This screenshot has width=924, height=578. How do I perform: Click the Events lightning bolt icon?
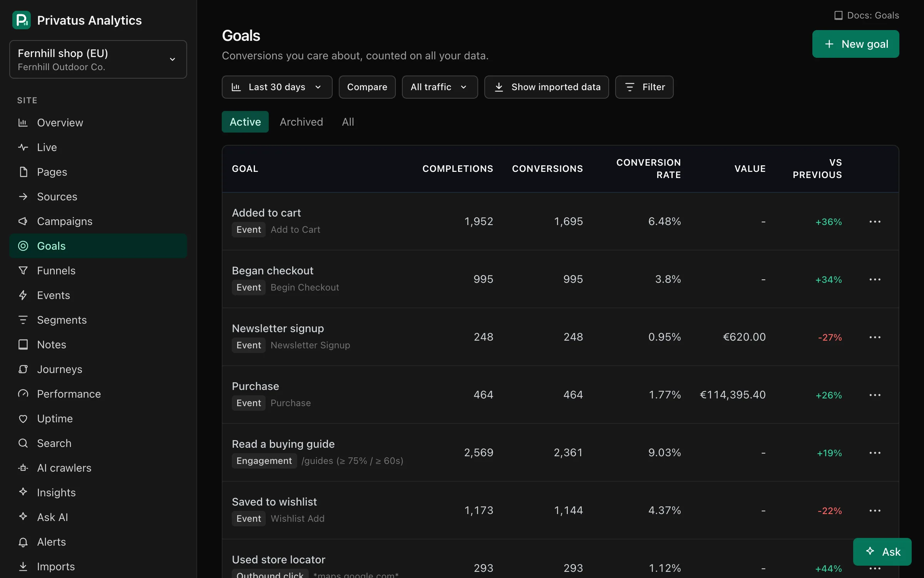[x=23, y=295]
